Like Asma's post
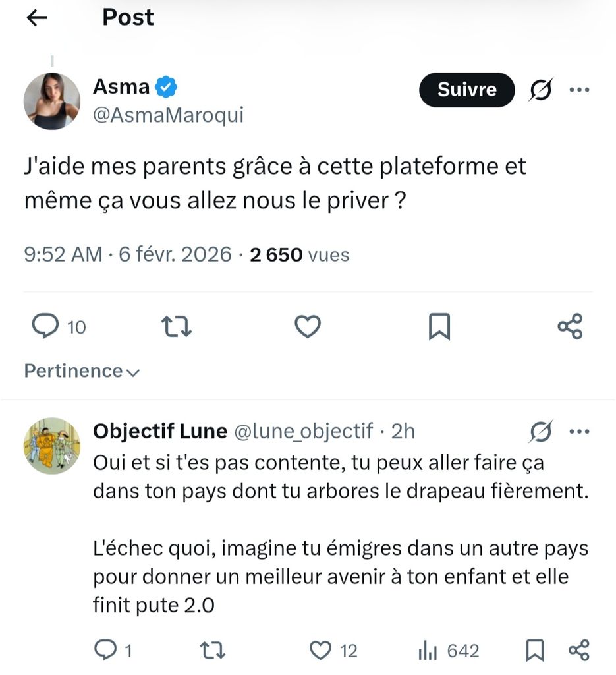 click(307, 326)
